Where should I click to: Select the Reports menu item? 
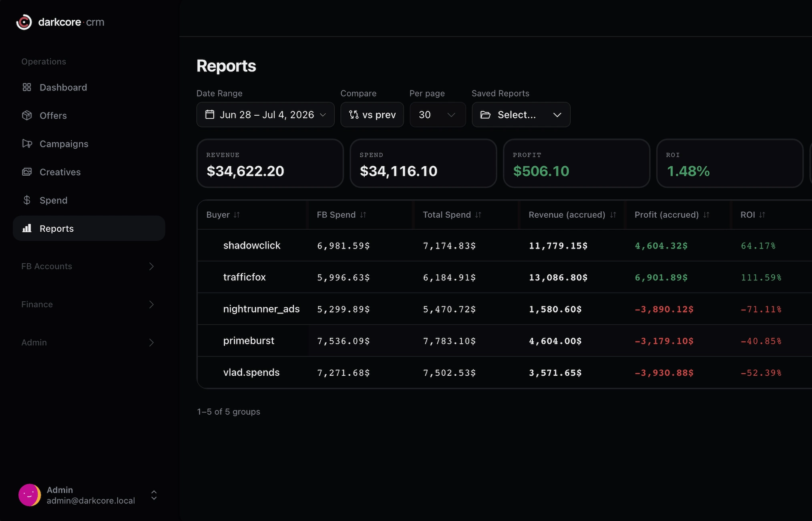89,228
